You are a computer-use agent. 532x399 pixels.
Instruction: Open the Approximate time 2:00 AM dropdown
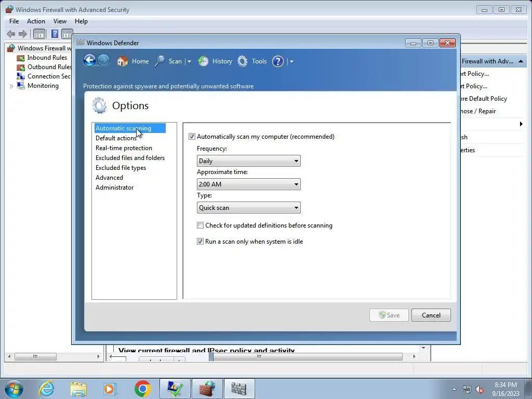point(249,184)
